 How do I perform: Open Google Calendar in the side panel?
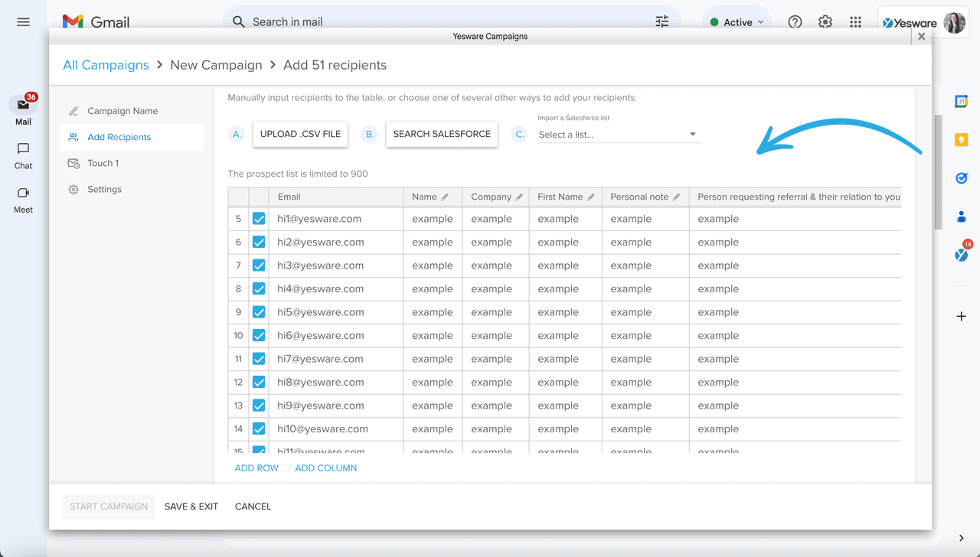coord(961,101)
